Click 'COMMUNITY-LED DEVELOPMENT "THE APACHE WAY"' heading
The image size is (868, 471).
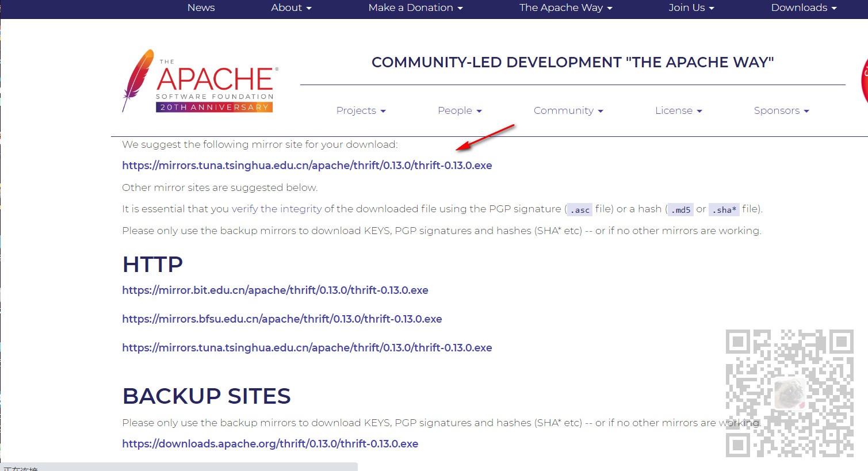(x=573, y=62)
